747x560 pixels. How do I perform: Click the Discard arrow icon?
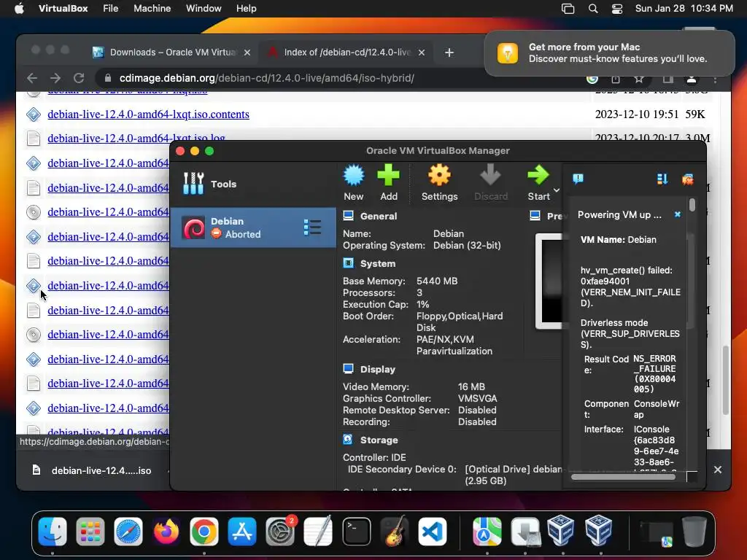click(490, 176)
